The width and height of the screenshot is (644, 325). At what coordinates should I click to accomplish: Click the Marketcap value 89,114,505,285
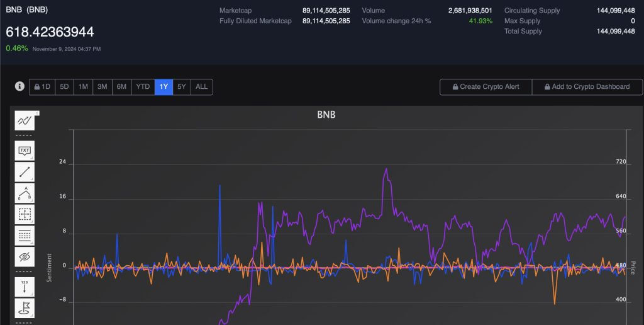tap(326, 10)
